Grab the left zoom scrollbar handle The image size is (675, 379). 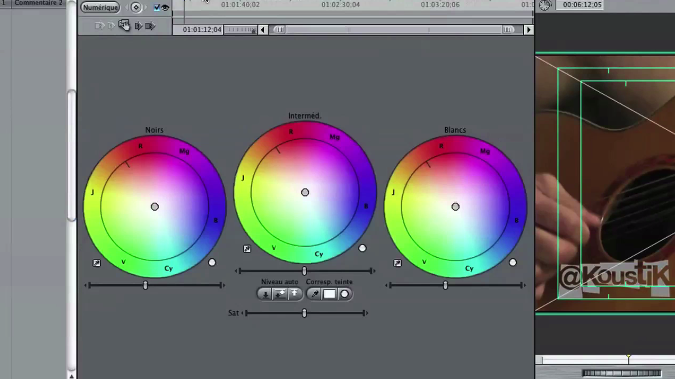tap(279, 30)
